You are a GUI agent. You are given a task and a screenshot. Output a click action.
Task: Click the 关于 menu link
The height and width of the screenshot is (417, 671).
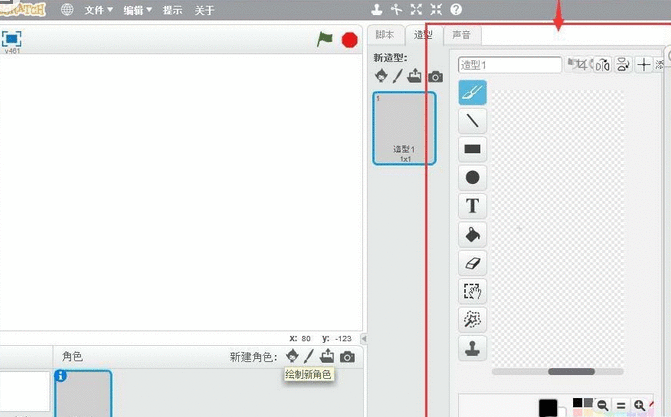[x=204, y=10]
